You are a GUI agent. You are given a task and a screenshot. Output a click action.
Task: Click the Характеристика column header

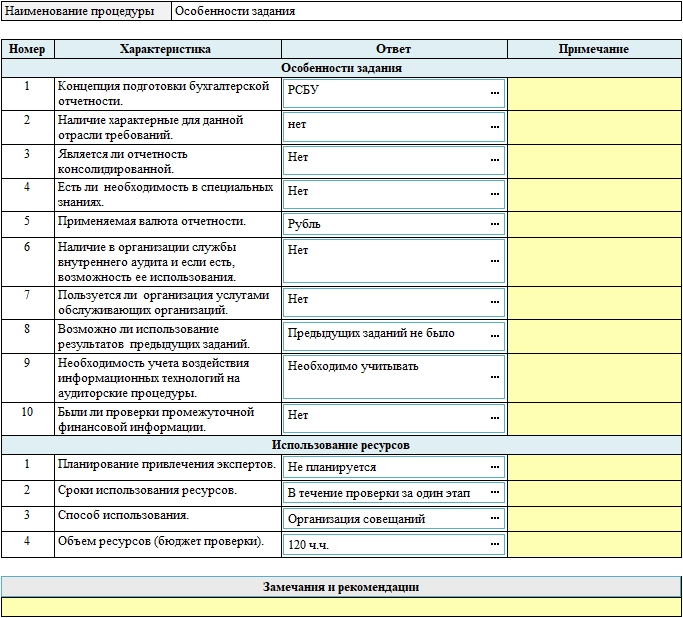[x=168, y=49]
